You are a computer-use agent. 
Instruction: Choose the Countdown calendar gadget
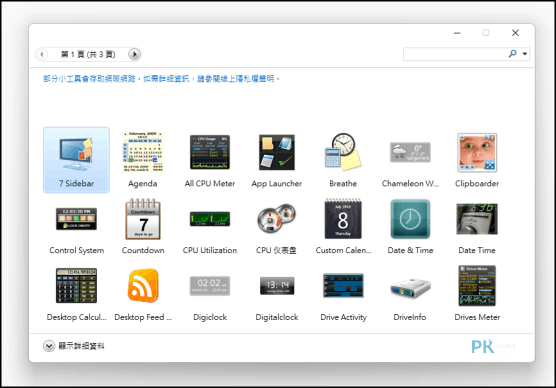[143, 219]
